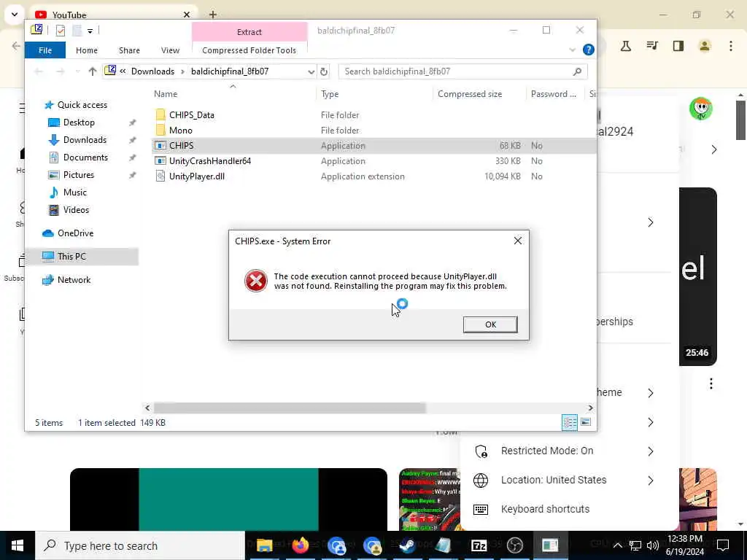Image resolution: width=747 pixels, height=560 pixels.
Task: Go up one folder level with up arrow
Action: tap(93, 71)
